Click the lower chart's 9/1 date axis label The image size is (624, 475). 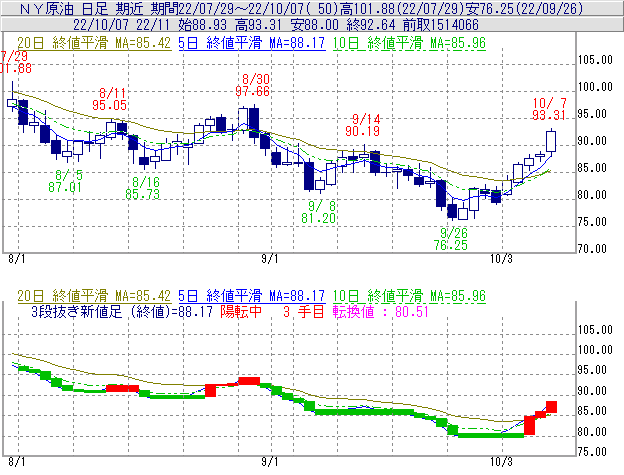(x=270, y=462)
